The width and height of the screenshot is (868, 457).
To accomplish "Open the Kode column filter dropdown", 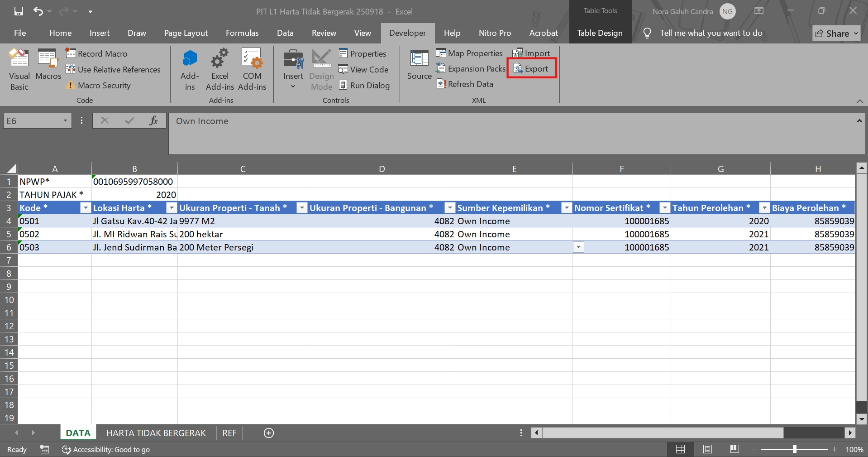I will point(85,208).
